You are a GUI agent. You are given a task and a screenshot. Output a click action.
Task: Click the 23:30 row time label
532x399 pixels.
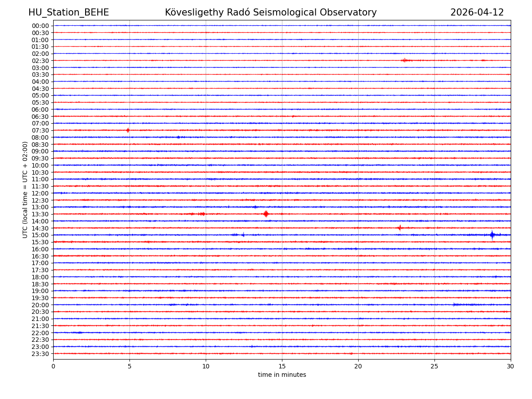coord(40,354)
